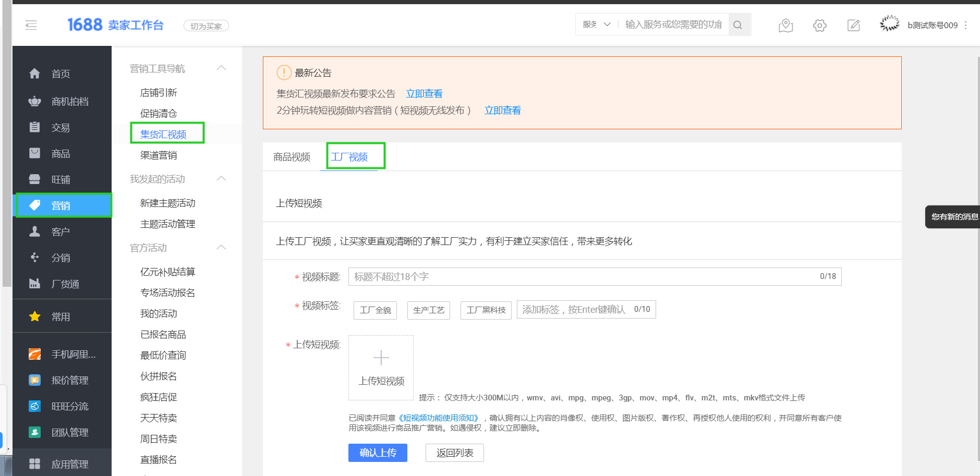Select the 客户 icon in the sidebar
Viewport: 980px width, 476px height.
pos(34,231)
